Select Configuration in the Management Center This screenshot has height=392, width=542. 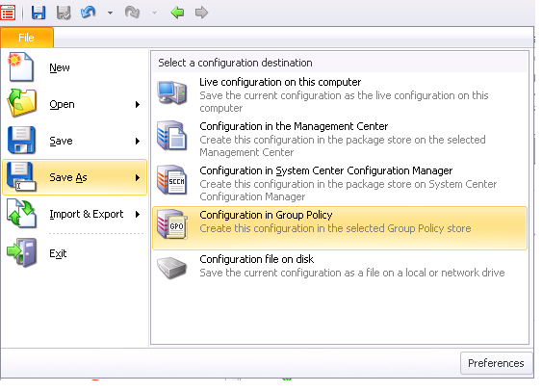click(340, 139)
